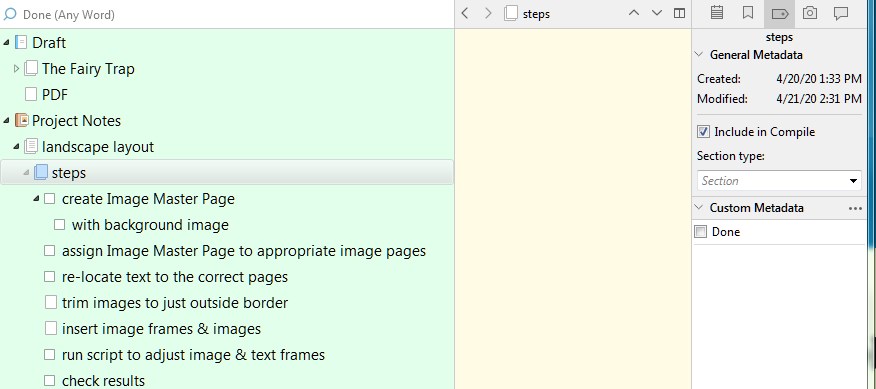This screenshot has width=876, height=389.
Task: Open the Custom Metadata ellipsis options
Action: click(x=855, y=208)
